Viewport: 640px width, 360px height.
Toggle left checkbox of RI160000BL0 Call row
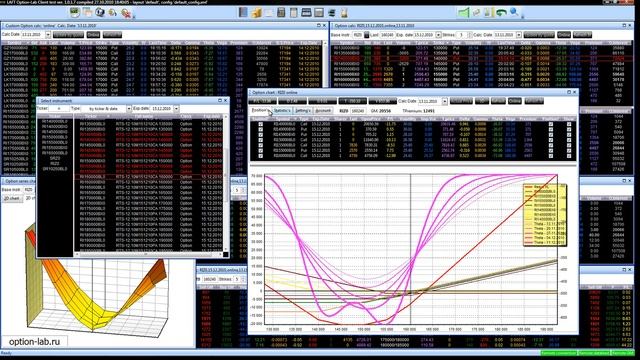coord(260,156)
